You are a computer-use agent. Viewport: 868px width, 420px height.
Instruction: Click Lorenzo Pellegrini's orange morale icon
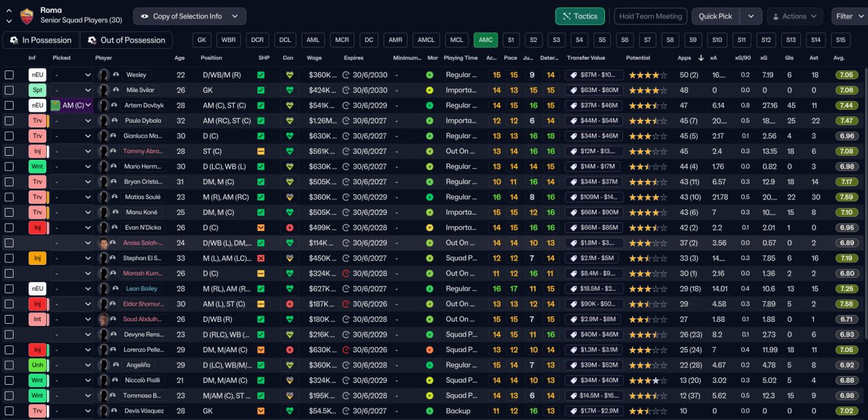pos(429,350)
